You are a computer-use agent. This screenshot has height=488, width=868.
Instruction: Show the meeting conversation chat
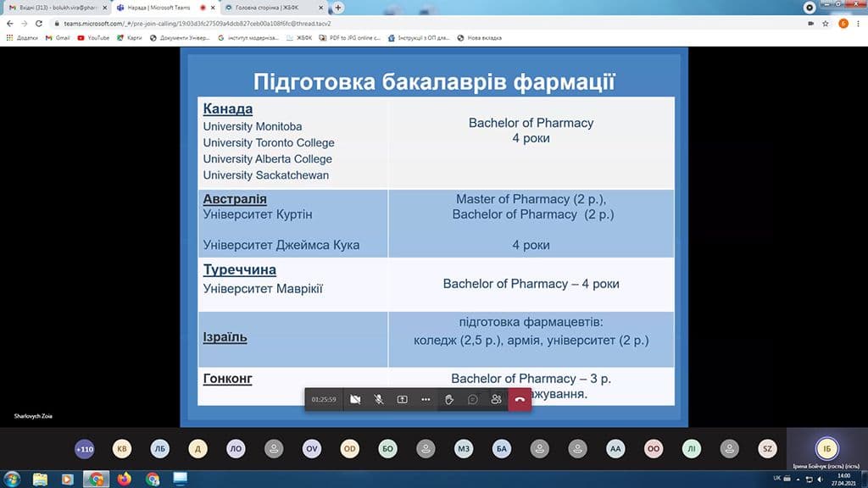pyautogui.click(x=473, y=400)
